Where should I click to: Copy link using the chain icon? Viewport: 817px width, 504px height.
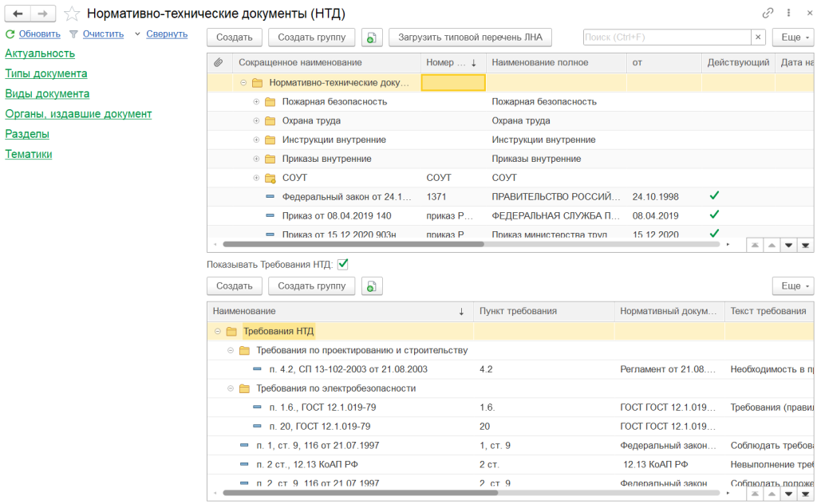pos(768,13)
